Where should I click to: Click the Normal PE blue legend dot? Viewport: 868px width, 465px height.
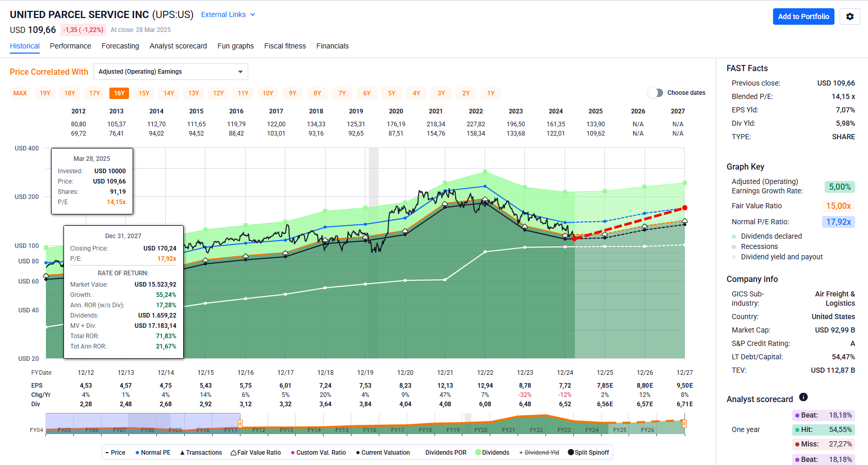coord(137,453)
